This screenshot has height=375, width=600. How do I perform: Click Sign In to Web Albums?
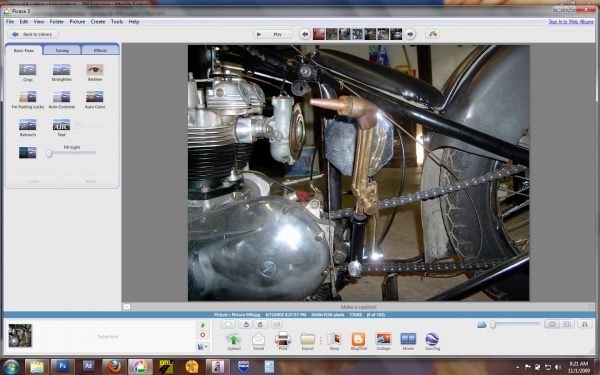571,22
